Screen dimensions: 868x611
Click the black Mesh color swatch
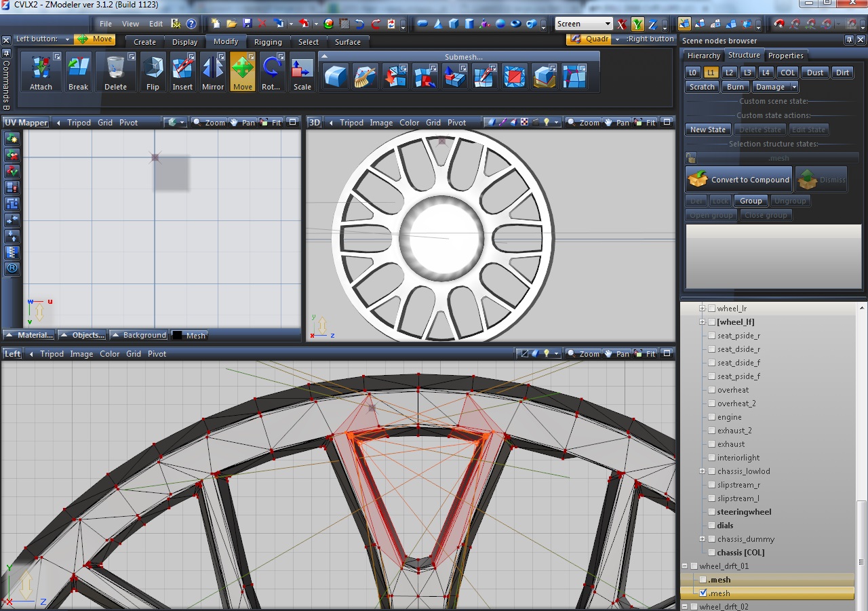point(178,335)
